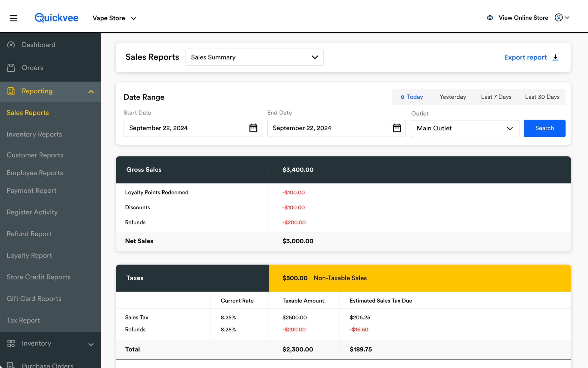This screenshot has height=368, width=588.
Task: Select the Yesterday date range option
Action: coord(452,97)
